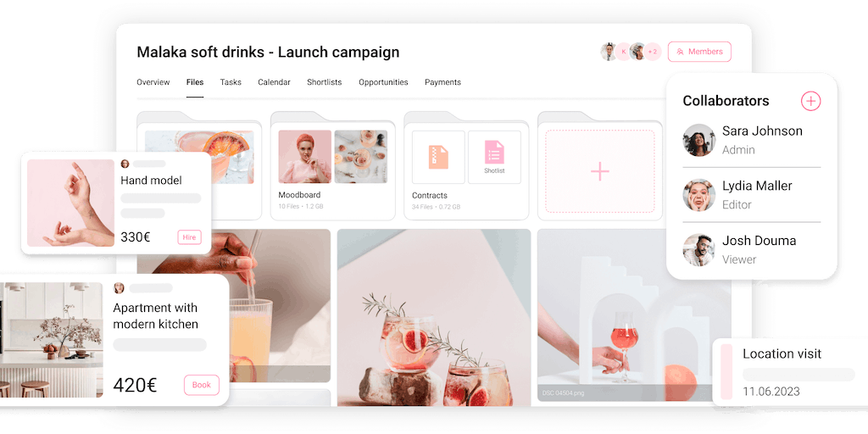The image size is (868, 434).
Task: Click Lydia Maller's avatar
Action: coord(699,195)
